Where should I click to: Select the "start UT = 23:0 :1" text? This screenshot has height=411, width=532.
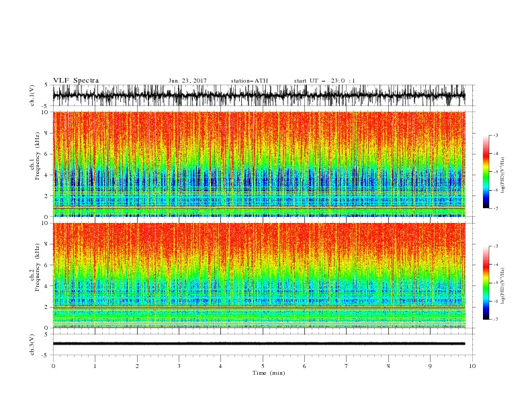pos(324,81)
